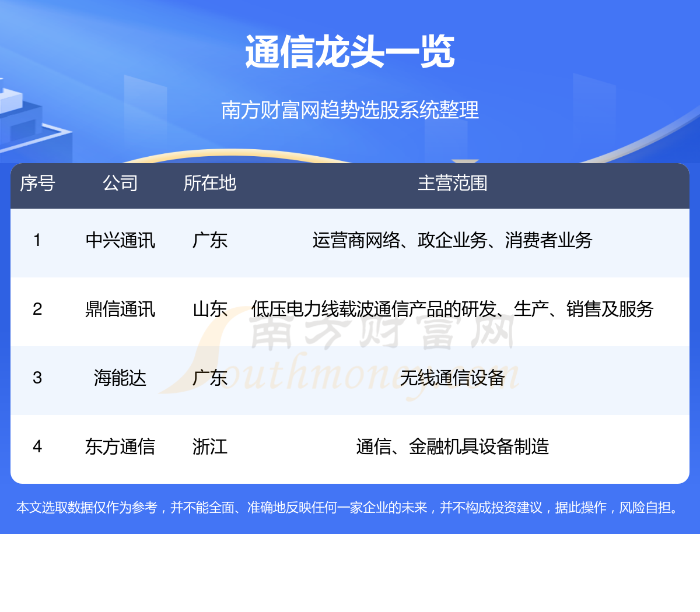This screenshot has width=700, height=612.
Task: Click the 山东 location cell
Action: 210,309
